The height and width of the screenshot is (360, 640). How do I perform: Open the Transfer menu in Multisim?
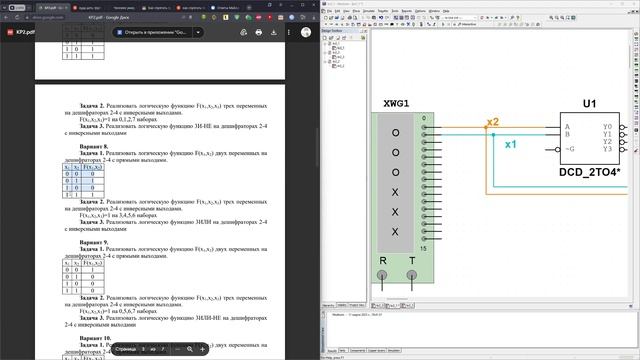(x=383, y=11)
